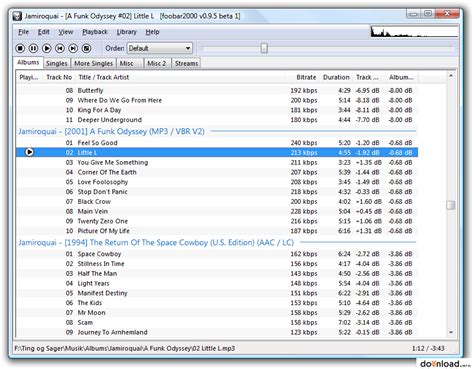Open the File menu
474x369 pixels.
coord(23,32)
